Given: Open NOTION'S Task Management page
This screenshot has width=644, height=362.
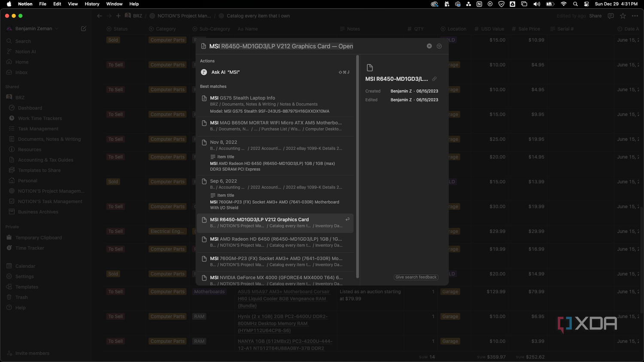Looking at the screenshot, I should (50, 202).
